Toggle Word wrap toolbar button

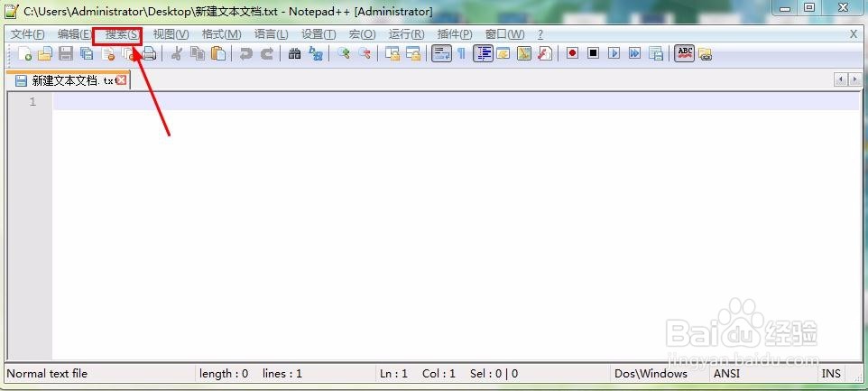pos(441,53)
